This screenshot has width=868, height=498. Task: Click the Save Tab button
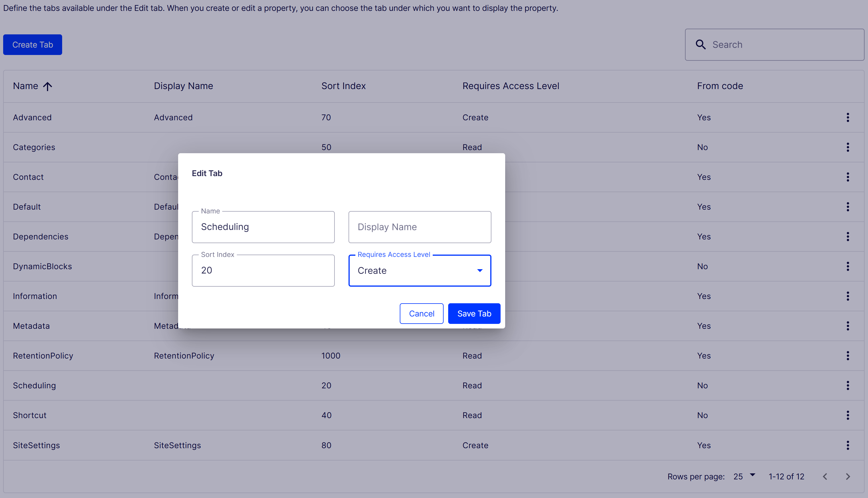point(474,313)
